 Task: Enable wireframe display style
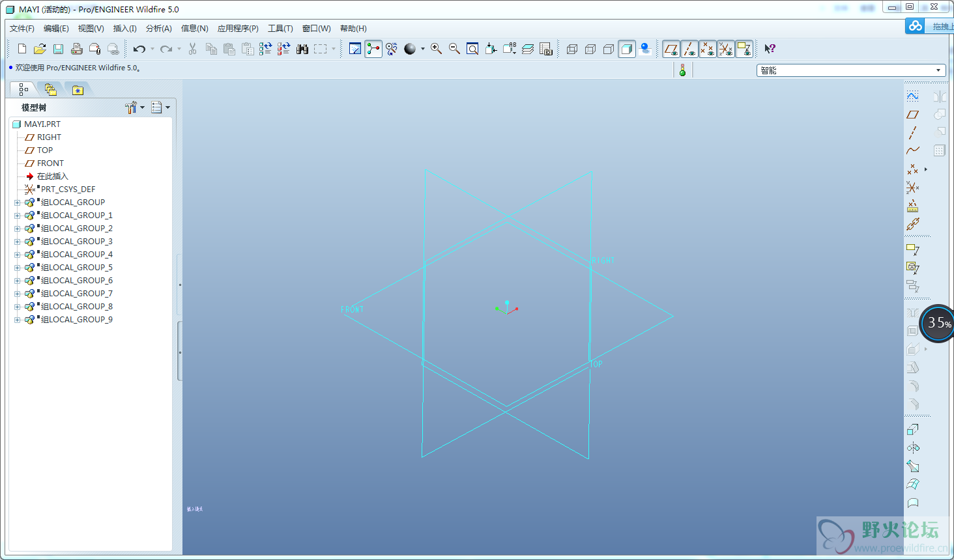(572, 49)
